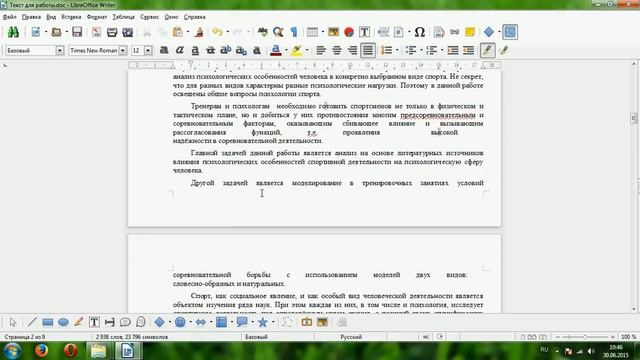640x360 pixels.
Task: Toggle Align Left
Action: (x=321, y=50)
